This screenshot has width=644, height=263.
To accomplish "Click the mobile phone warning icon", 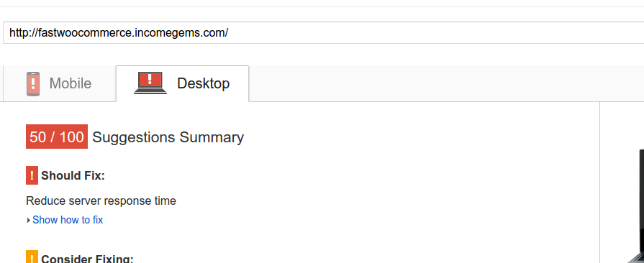I will [x=33, y=83].
